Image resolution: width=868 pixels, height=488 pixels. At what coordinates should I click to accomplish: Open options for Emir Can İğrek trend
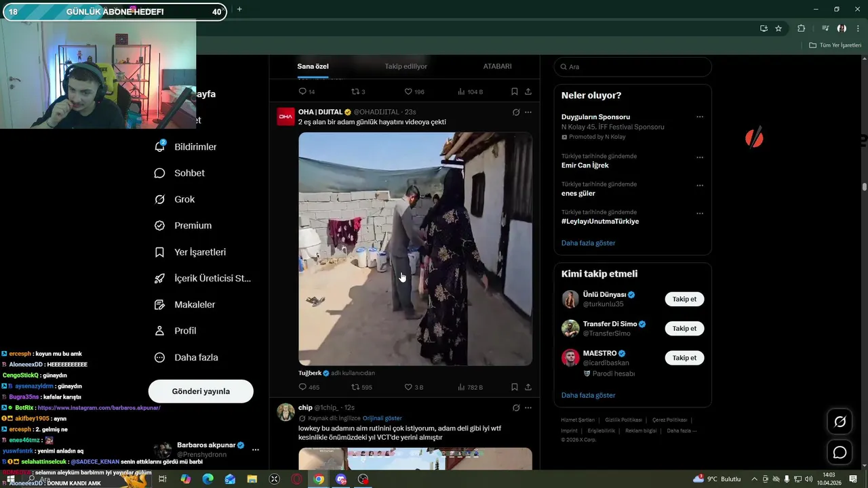[x=700, y=157]
